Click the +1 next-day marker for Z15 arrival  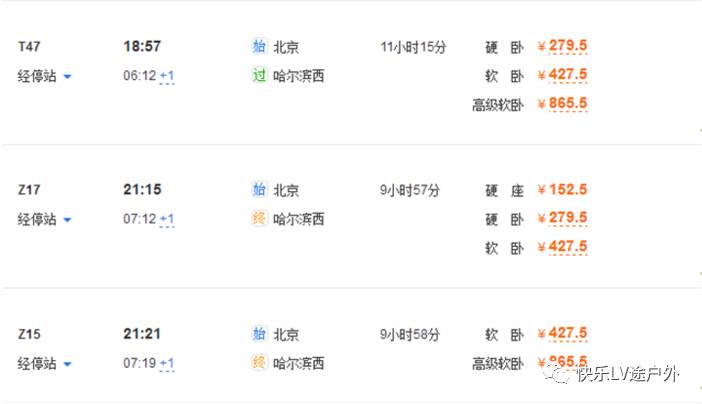coord(167,363)
